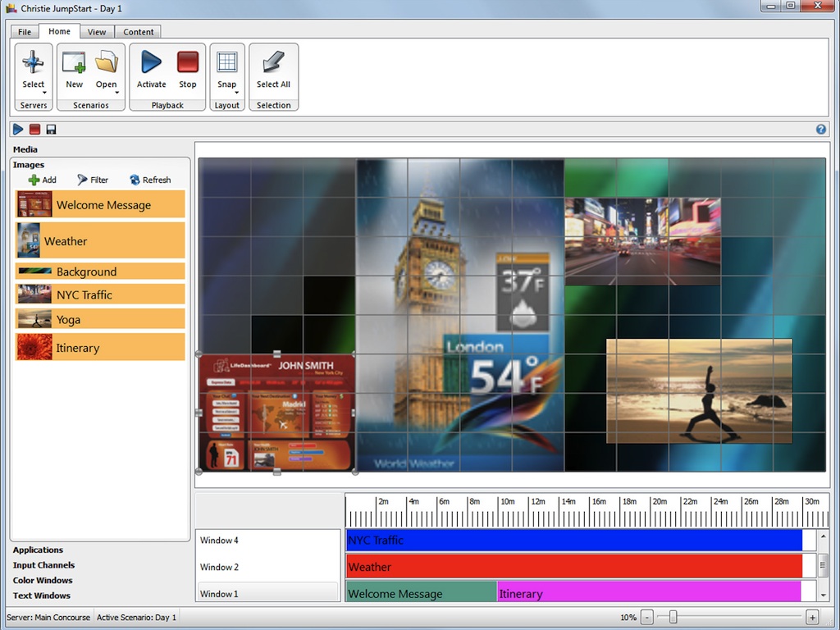Click the Select servers icon
This screenshot has width=840, height=630.
coord(33,64)
